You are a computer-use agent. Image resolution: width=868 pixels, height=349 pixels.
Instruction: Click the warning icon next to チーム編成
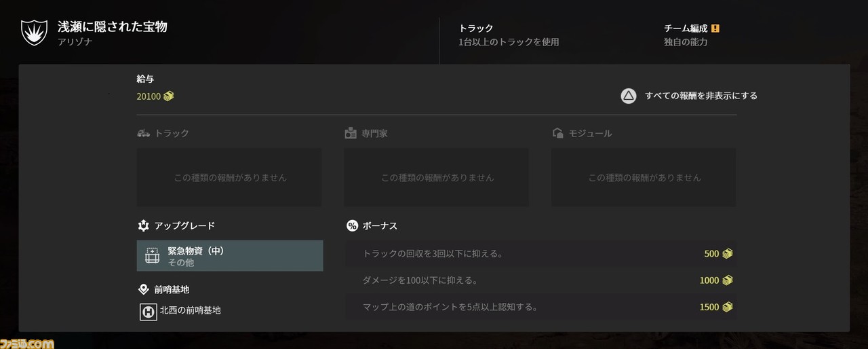[715, 29]
